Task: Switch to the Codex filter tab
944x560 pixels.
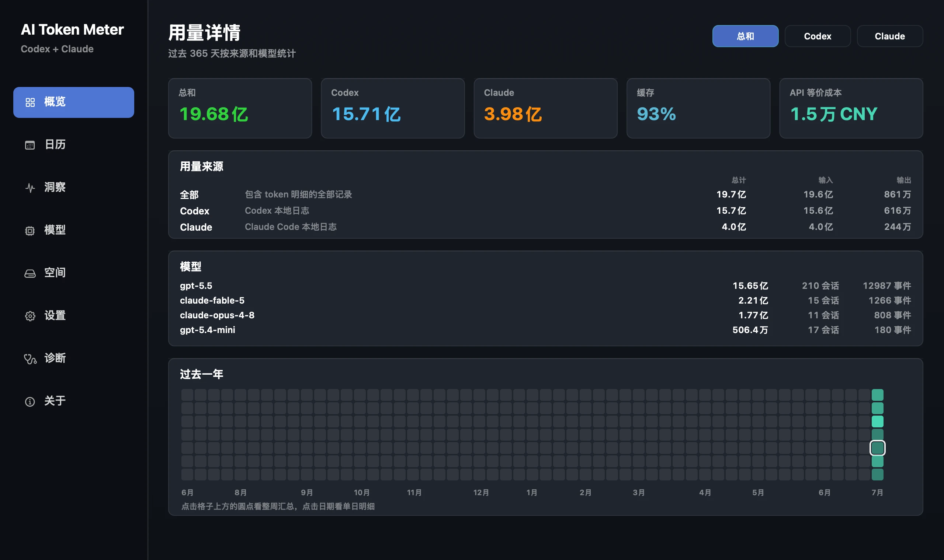Action: click(818, 36)
